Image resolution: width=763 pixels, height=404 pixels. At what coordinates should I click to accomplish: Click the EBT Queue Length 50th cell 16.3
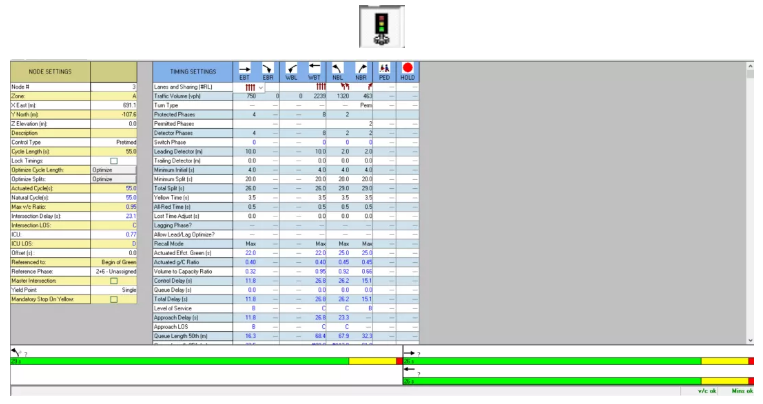[245, 336]
